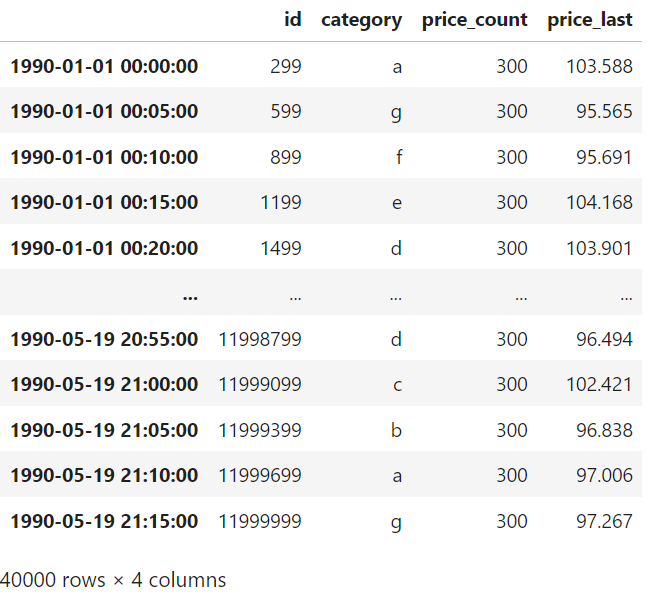The height and width of the screenshot is (609, 652).
Task: Click row index 1990-05-19 21:00:00
Action: [x=104, y=384]
